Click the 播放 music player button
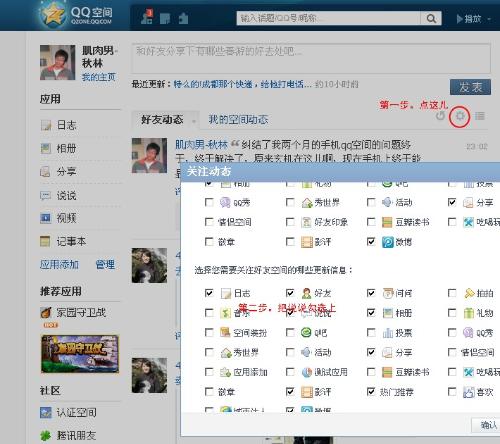The image size is (500, 444). tap(469, 19)
